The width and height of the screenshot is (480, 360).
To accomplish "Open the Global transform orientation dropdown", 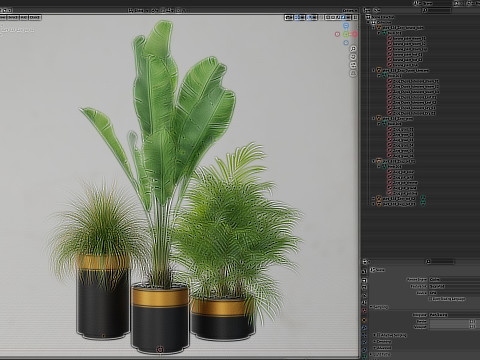I will [x=138, y=11].
